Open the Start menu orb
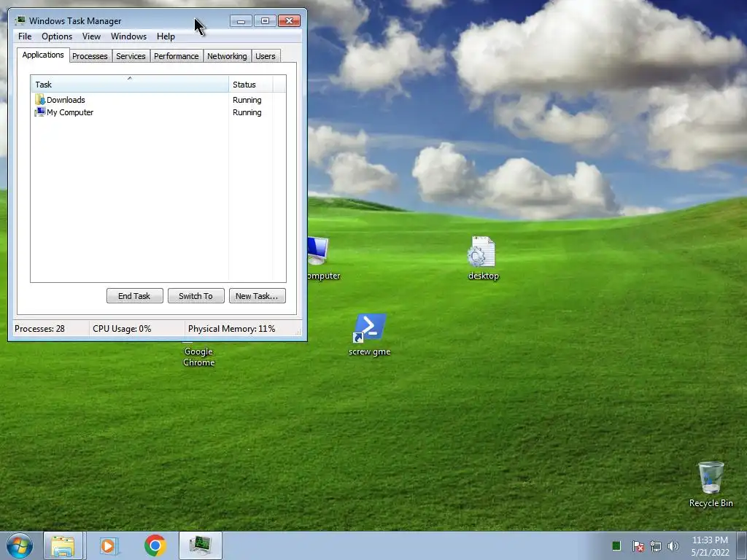Screen dimensions: 747x560 click(20, 545)
